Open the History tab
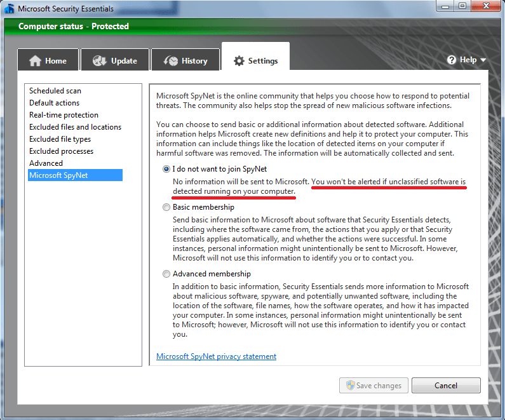 pyautogui.click(x=185, y=60)
